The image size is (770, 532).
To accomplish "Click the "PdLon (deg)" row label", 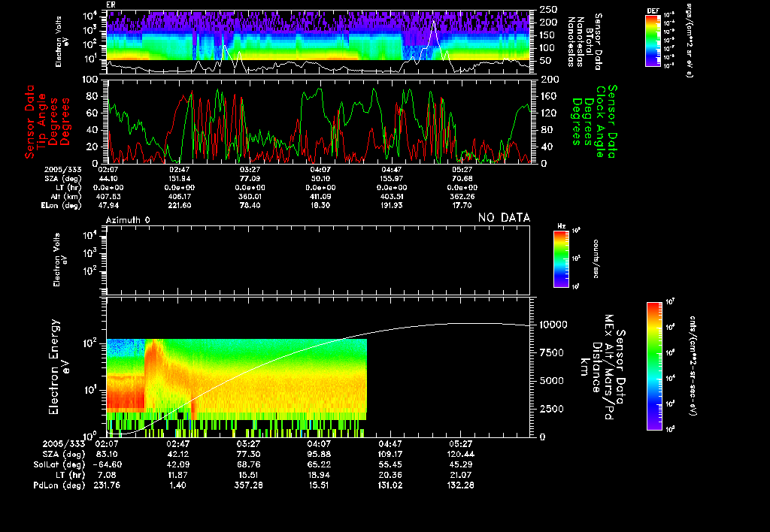I will coord(59,485).
